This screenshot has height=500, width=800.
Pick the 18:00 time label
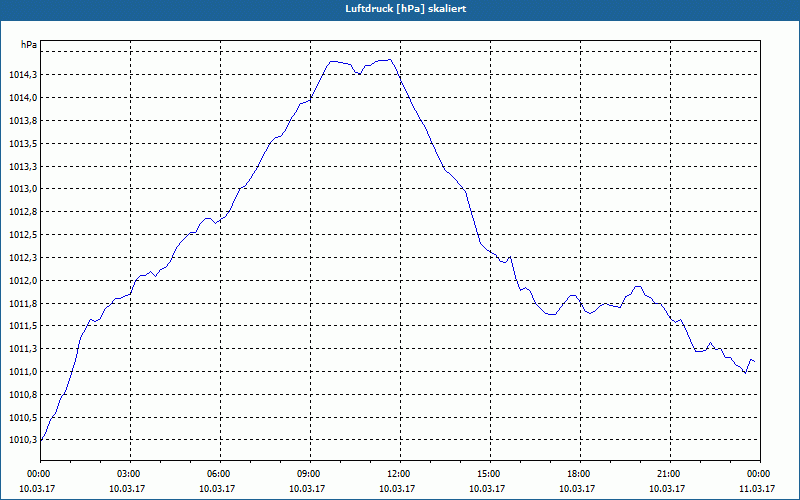tap(580, 474)
